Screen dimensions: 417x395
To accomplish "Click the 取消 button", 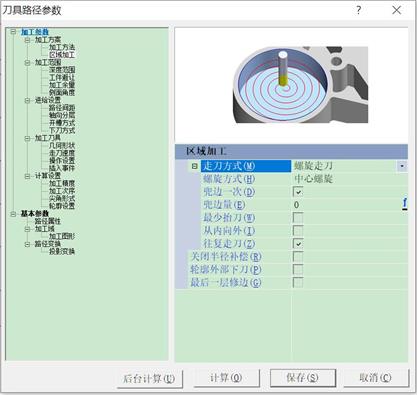I will (x=375, y=378).
